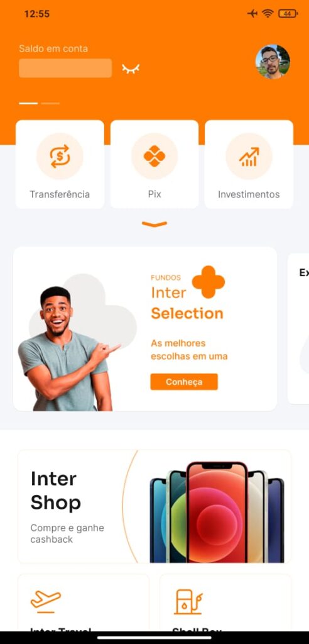Screen dimensions: 309x644
Task: Tap the orange Inter Selection plus logo
Action: click(x=209, y=282)
